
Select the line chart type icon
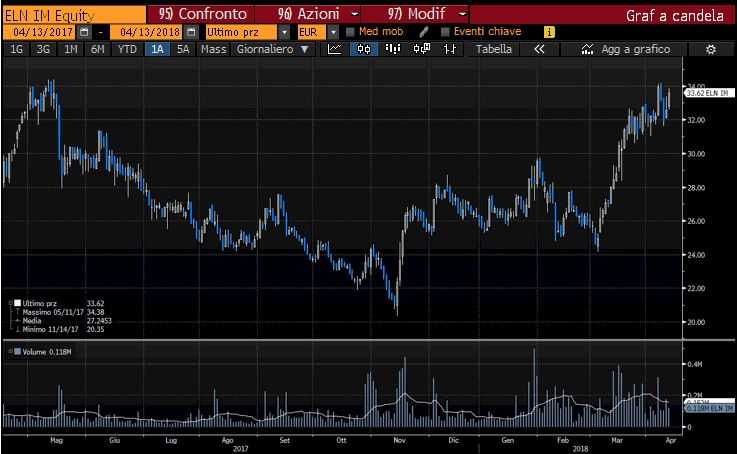click(336, 49)
